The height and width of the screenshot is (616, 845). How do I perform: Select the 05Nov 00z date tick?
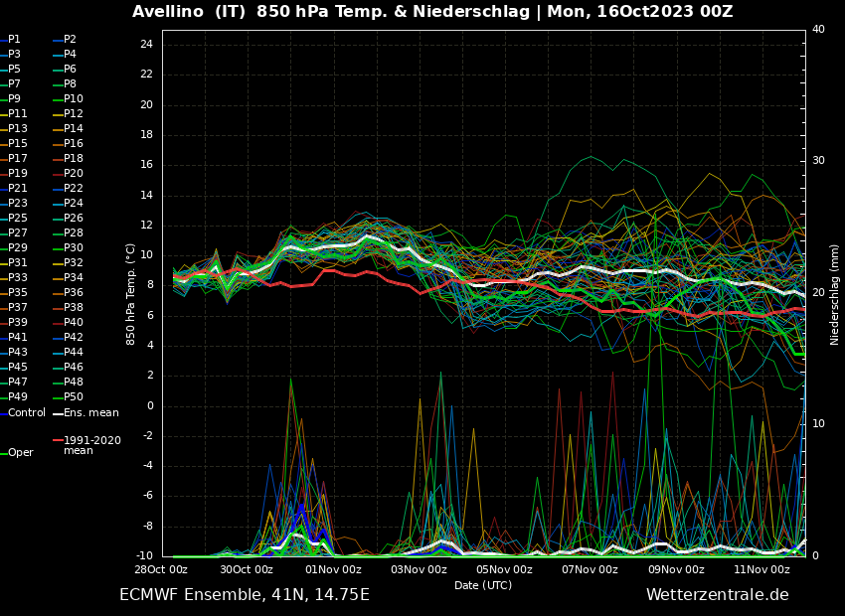504,569
